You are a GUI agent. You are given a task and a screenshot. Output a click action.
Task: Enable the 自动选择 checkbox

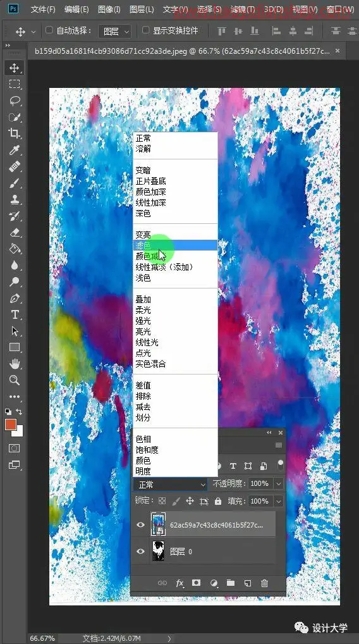click(x=49, y=30)
